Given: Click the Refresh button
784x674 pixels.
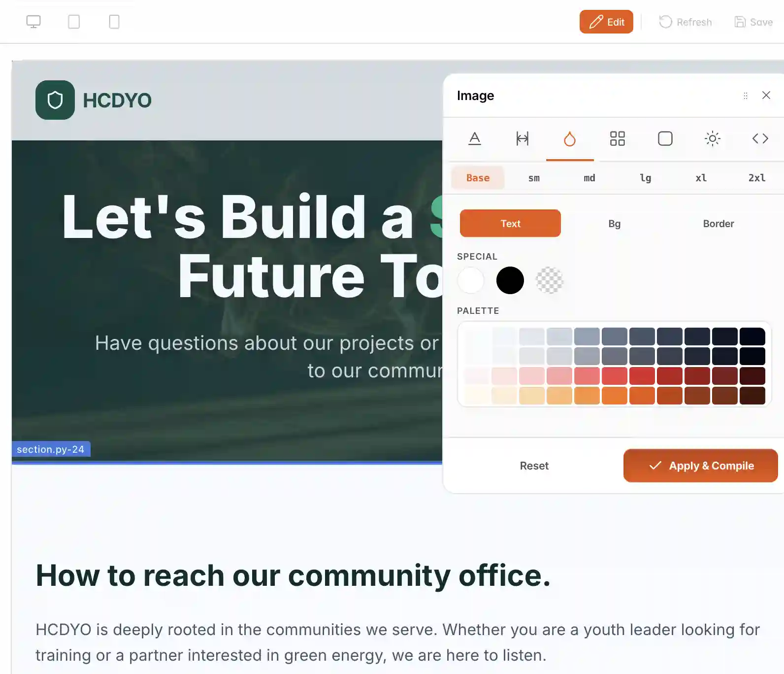Looking at the screenshot, I should (x=685, y=22).
